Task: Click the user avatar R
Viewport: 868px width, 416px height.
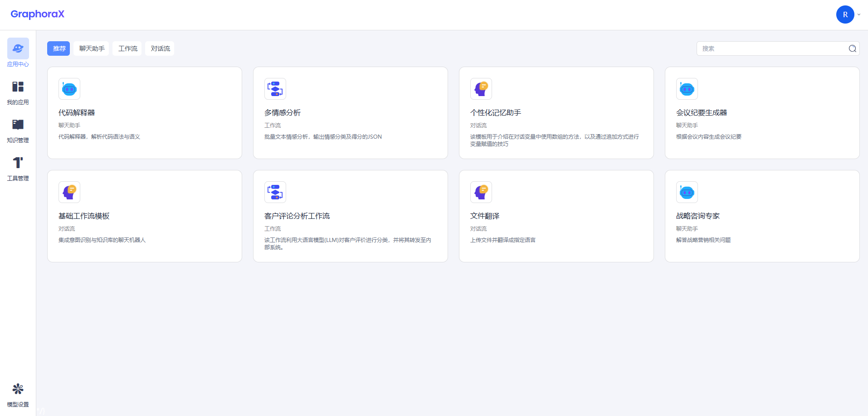Action: 845,15
